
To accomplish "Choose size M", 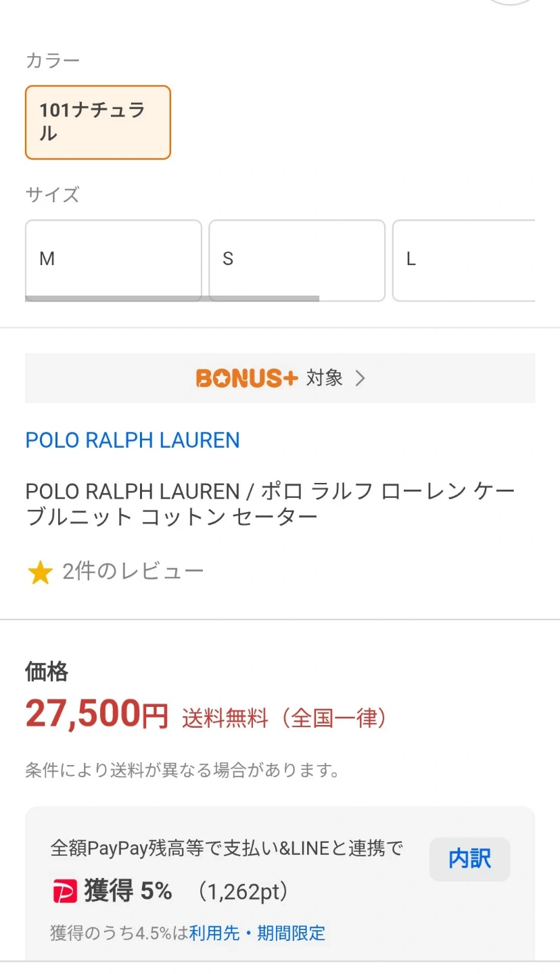I will point(113,259).
